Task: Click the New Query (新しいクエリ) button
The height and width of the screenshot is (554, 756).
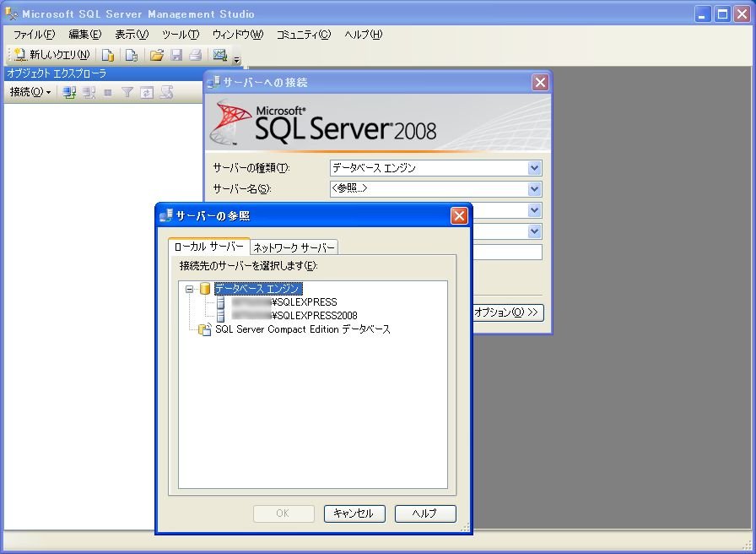Action: [x=51, y=55]
